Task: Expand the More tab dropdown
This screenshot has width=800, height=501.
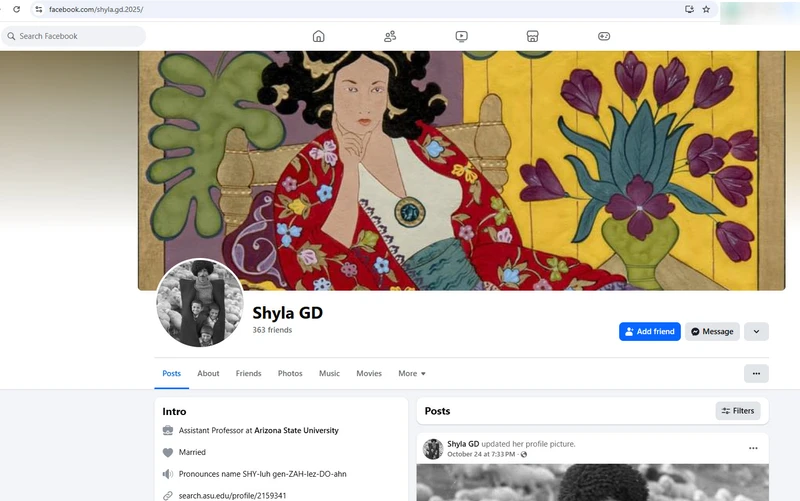Action: (412, 373)
